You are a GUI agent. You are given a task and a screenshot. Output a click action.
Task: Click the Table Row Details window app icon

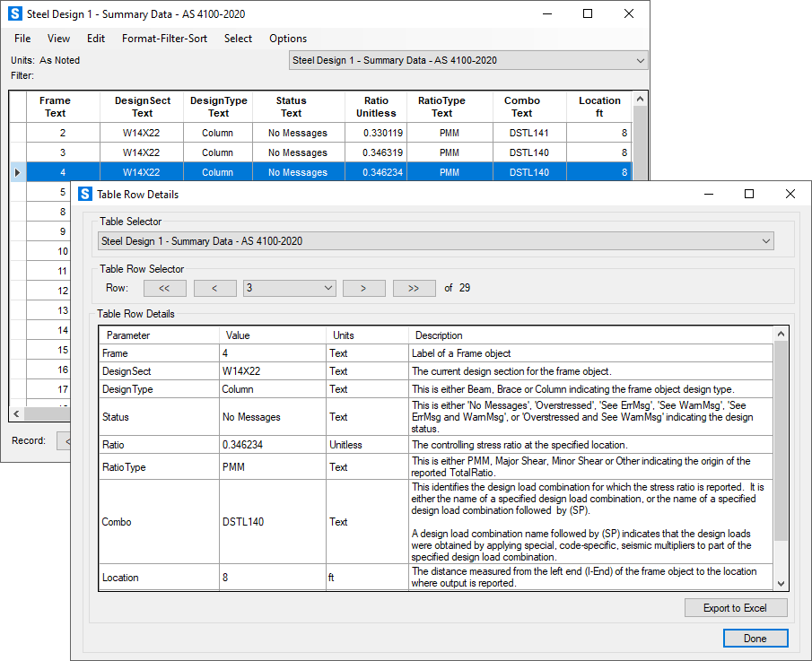tap(85, 195)
